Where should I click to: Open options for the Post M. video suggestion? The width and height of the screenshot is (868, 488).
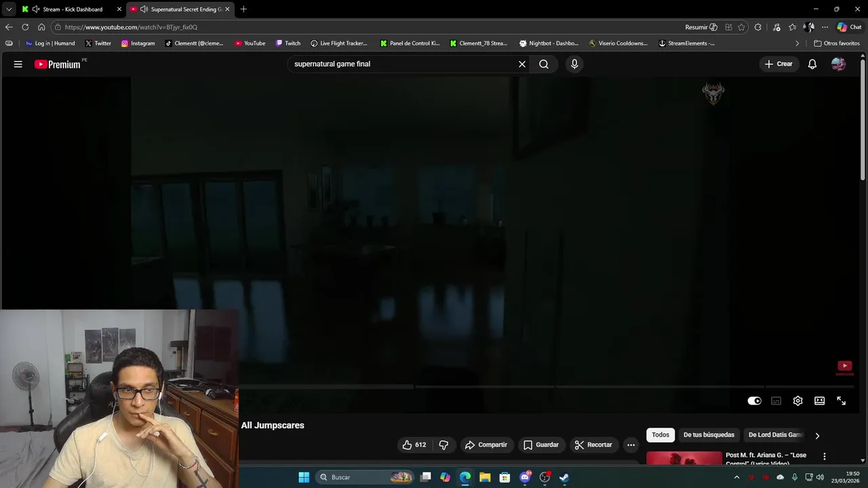(825, 457)
